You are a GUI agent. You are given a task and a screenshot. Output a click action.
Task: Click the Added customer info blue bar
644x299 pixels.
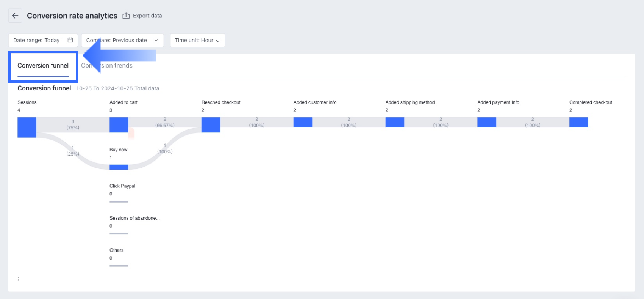coord(303,122)
